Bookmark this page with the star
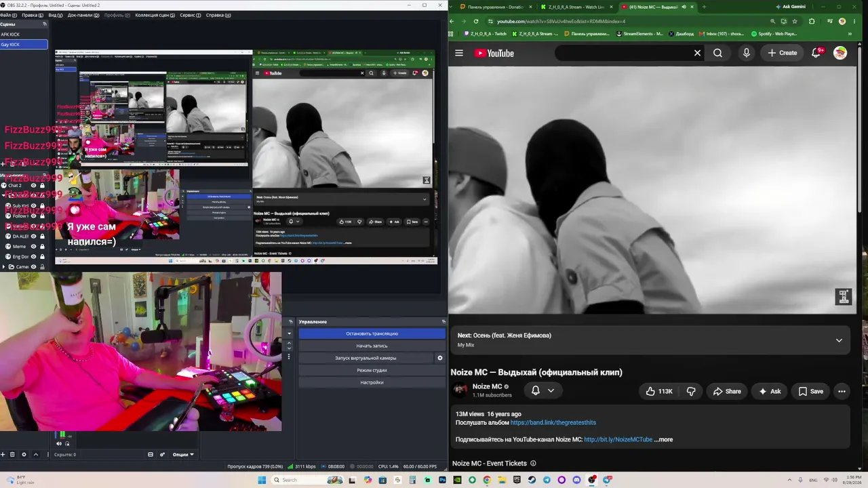Viewport: 868px width, 488px height. coord(795,21)
